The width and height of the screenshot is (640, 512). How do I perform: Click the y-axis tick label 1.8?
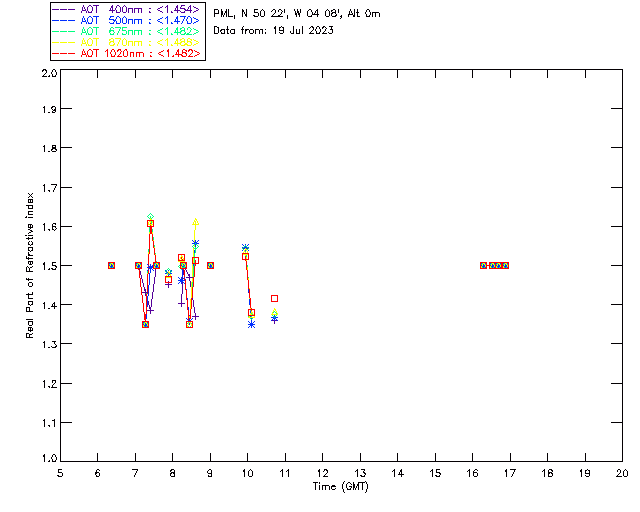pyautogui.click(x=49, y=148)
